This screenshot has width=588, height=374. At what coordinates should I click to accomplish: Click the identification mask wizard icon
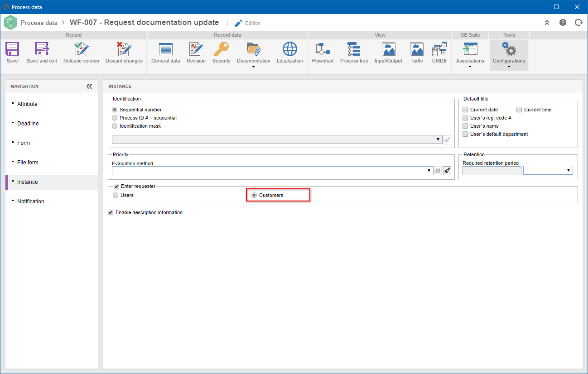448,139
